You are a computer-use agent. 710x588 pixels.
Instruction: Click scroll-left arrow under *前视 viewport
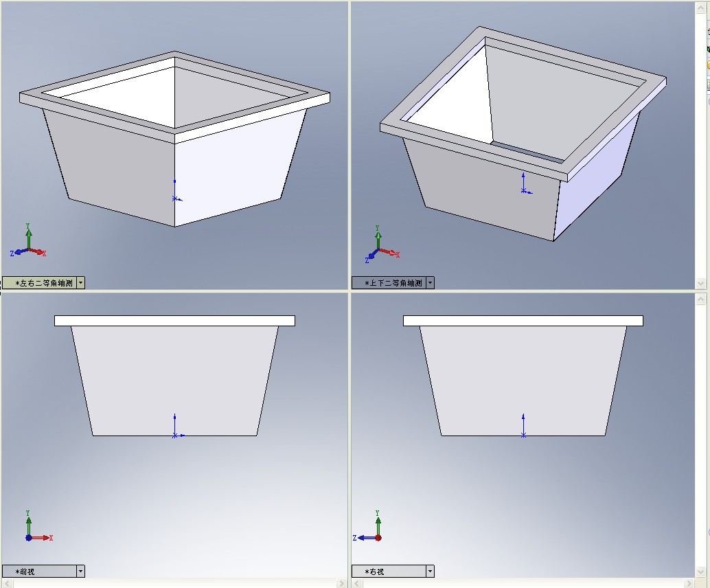pyautogui.click(x=8, y=583)
